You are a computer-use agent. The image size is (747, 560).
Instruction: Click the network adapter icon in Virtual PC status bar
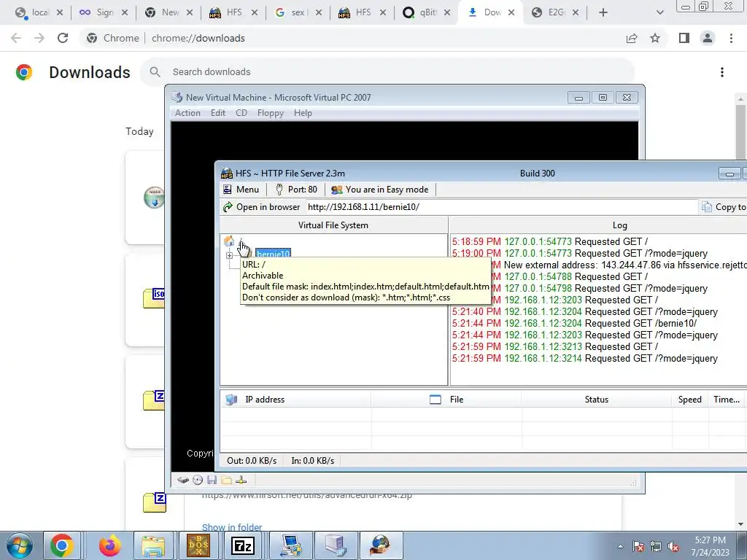[241, 480]
